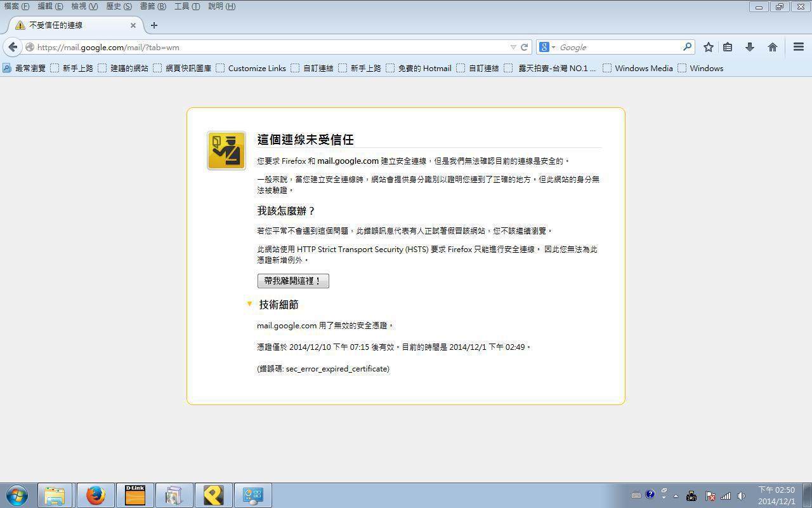Open the 工具 menu

[x=187, y=6]
